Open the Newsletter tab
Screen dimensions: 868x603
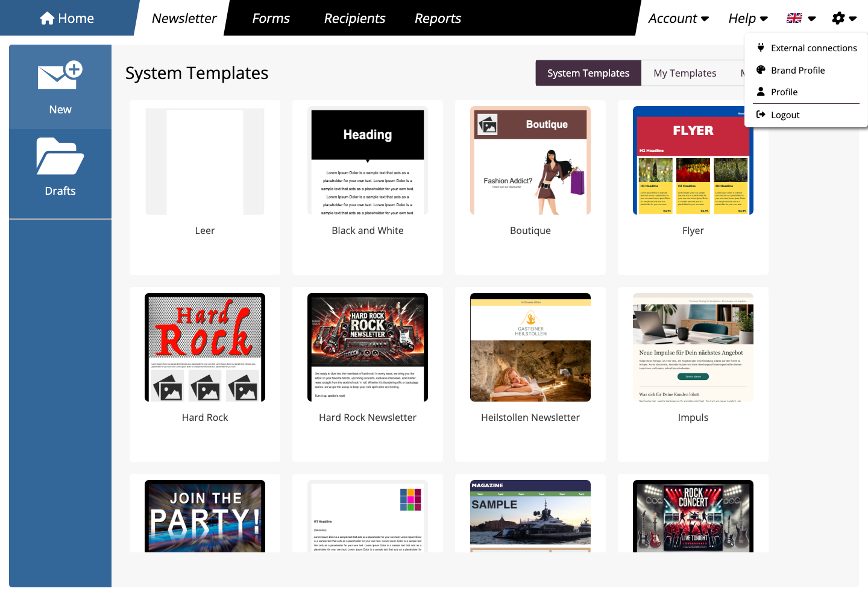(184, 18)
